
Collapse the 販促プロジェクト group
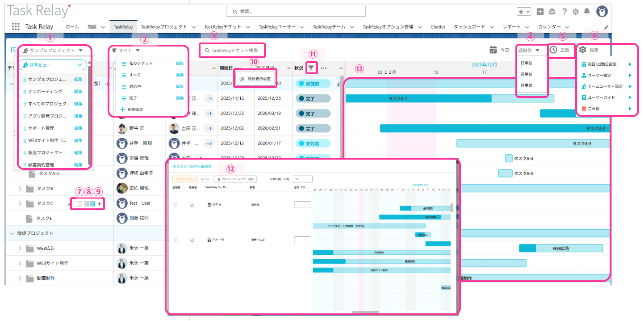coord(12,233)
